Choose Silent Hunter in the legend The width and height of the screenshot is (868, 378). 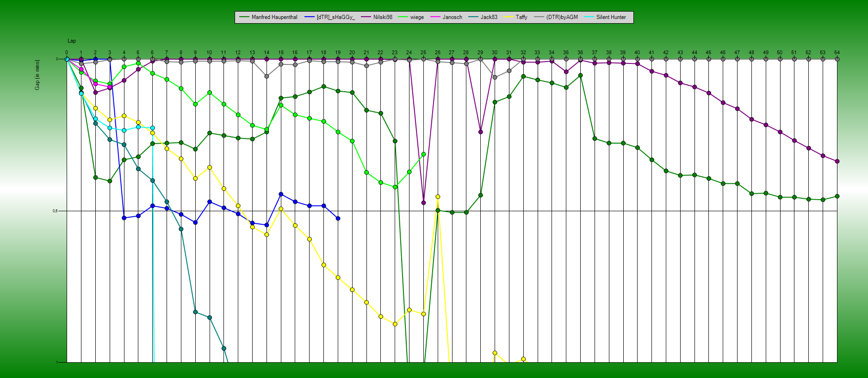(x=611, y=17)
